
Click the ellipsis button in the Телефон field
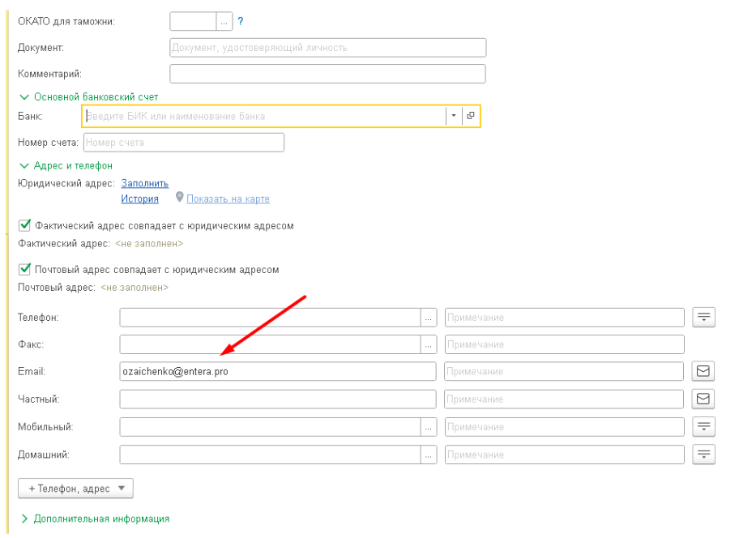[x=428, y=318]
